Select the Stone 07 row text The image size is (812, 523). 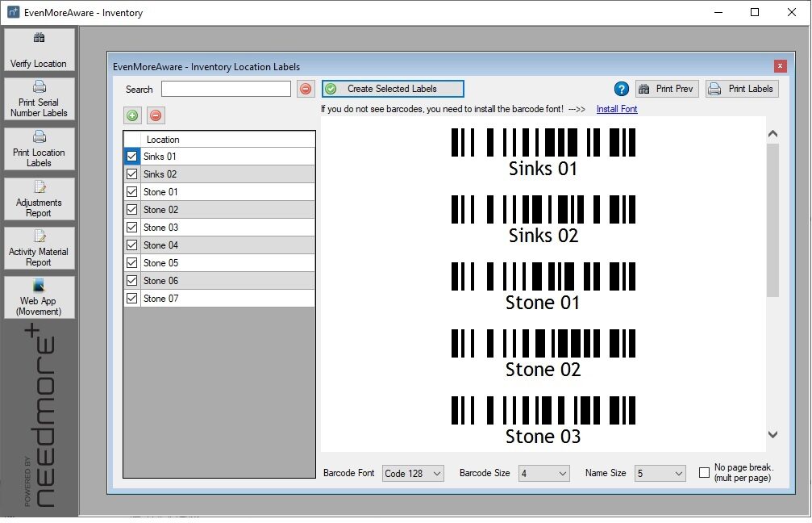tap(160, 299)
